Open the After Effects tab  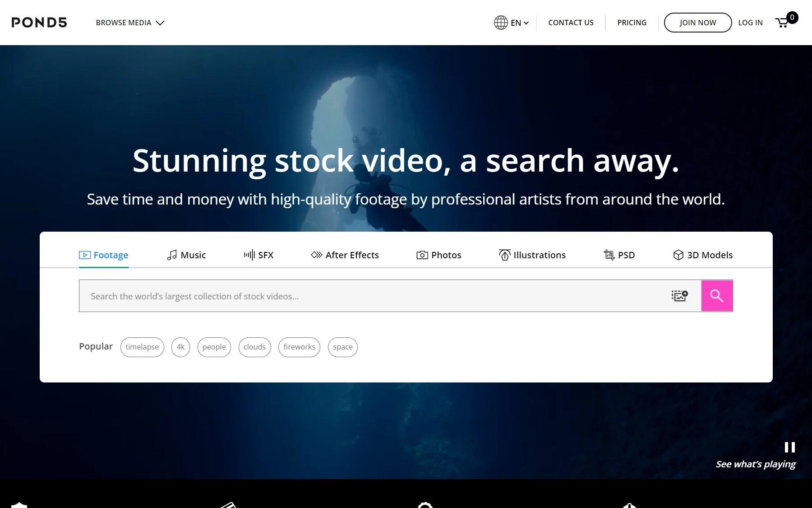(345, 255)
